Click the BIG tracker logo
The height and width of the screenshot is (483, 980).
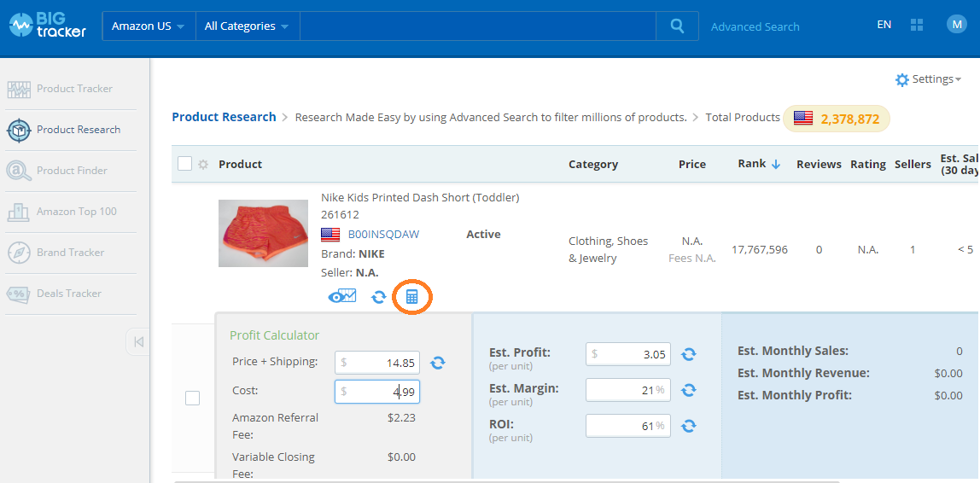click(48, 26)
